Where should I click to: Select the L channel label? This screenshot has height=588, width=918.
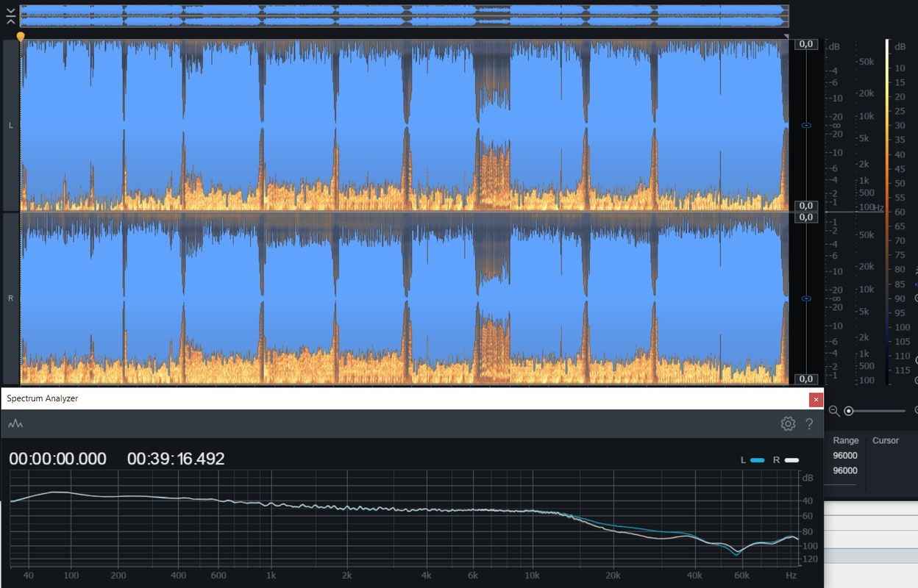[x=10, y=126]
